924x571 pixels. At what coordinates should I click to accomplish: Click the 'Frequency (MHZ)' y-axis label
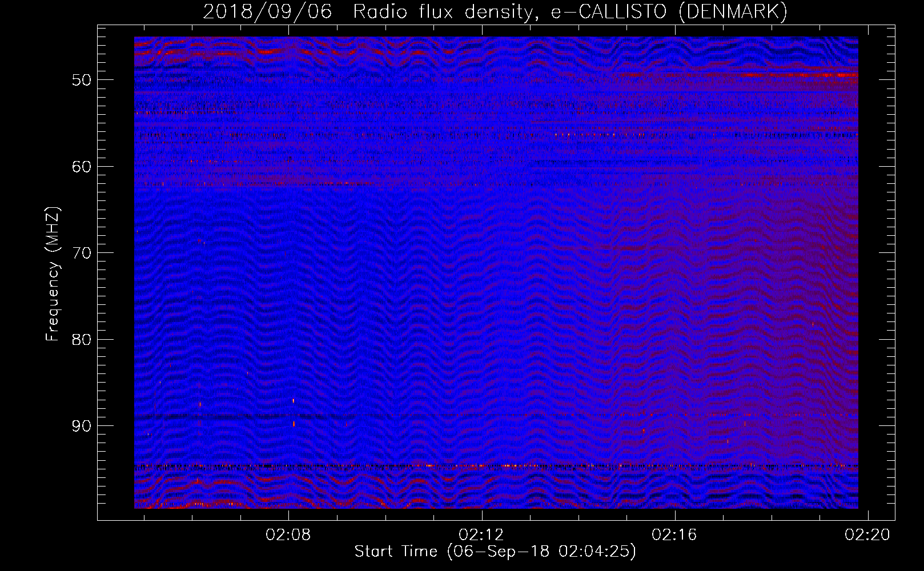click(52, 274)
